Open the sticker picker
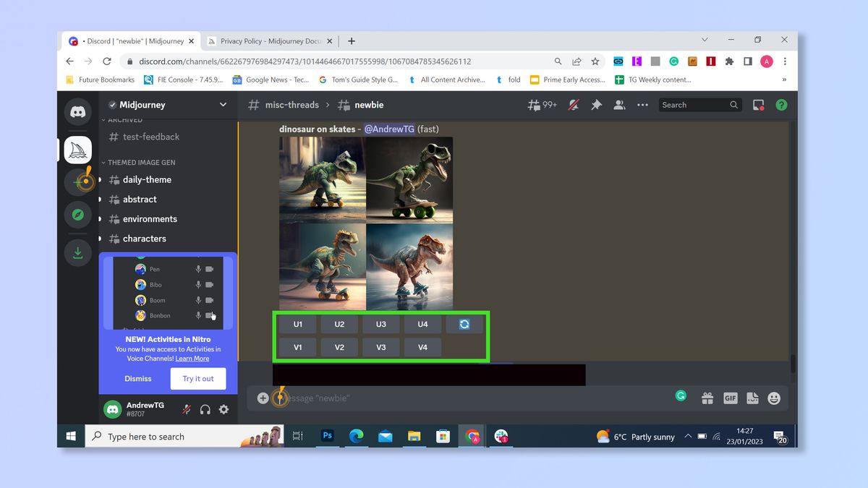This screenshot has width=868, height=488. pos(752,398)
